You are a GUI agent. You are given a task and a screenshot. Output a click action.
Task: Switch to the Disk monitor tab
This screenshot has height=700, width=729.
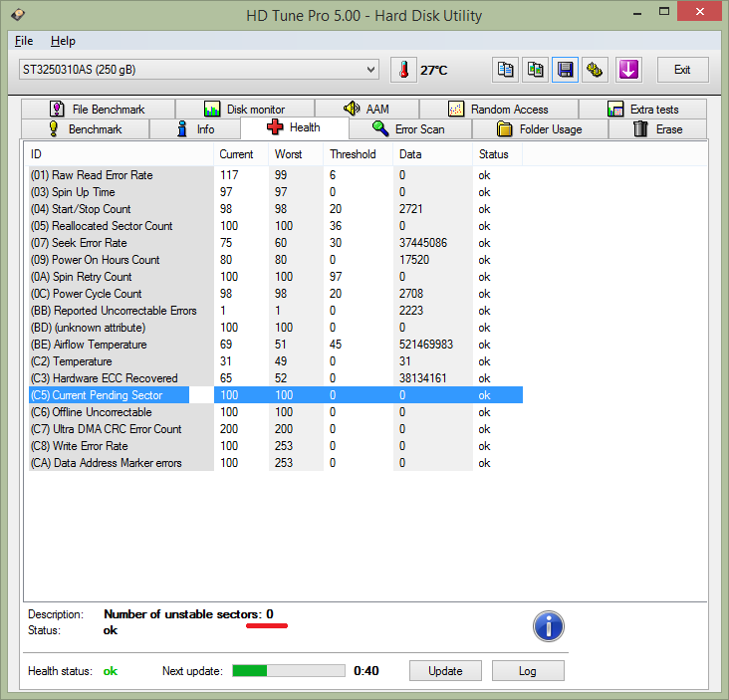[x=245, y=110]
